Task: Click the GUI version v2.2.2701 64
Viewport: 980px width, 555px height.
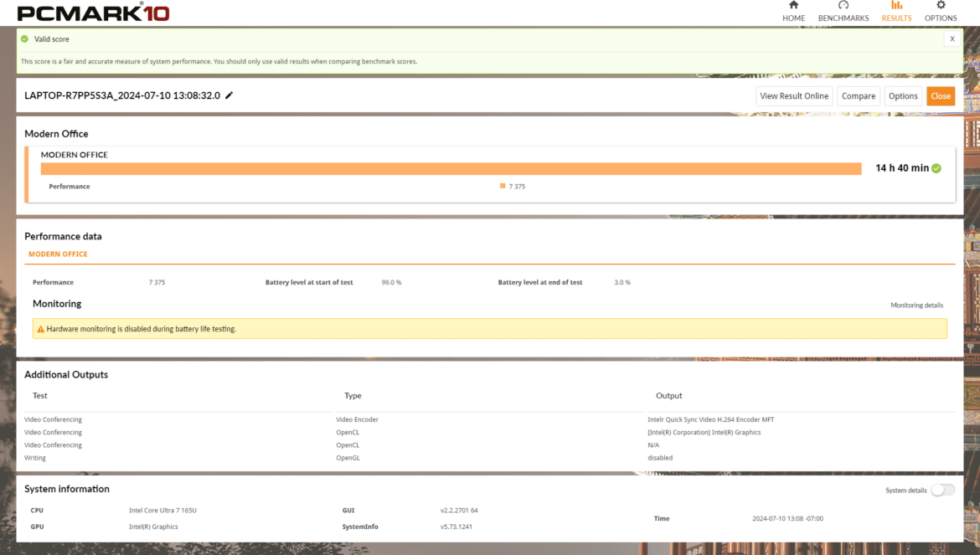Action: 459,510
